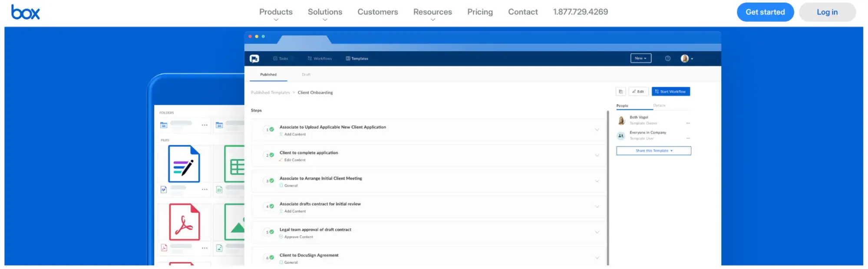Click step 2 green checkmark status
This screenshot has width=868, height=269.
pyautogui.click(x=272, y=155)
